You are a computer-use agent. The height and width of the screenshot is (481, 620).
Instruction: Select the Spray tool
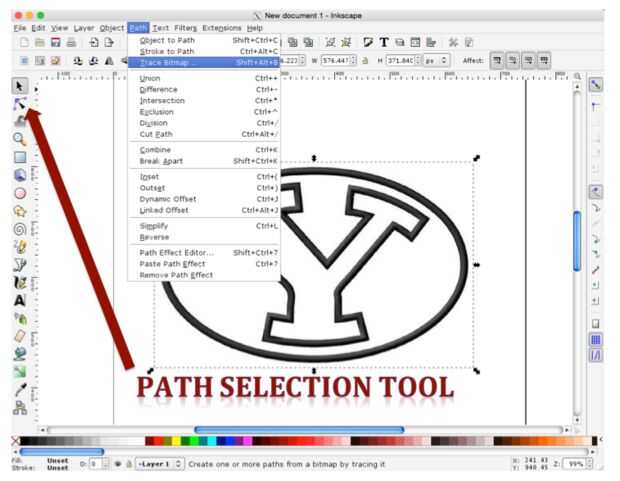(20, 318)
